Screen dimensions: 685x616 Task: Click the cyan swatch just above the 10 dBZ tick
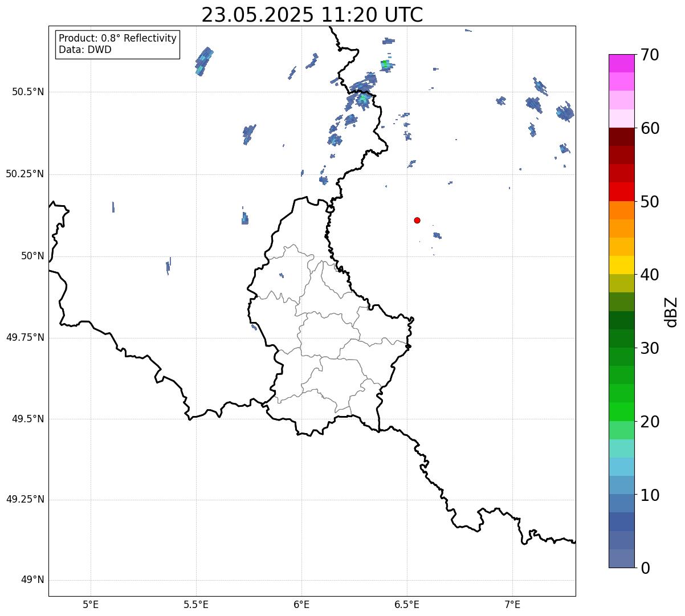[x=621, y=485]
